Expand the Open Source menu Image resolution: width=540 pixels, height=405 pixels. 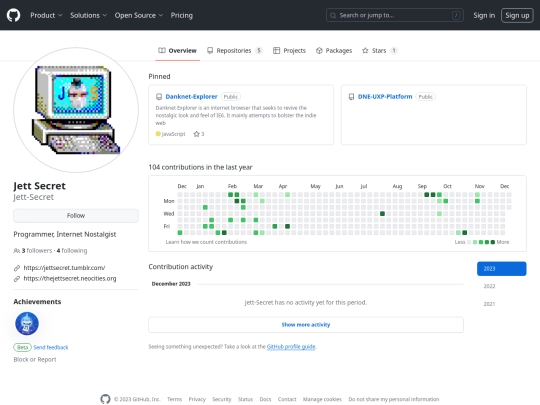(139, 15)
